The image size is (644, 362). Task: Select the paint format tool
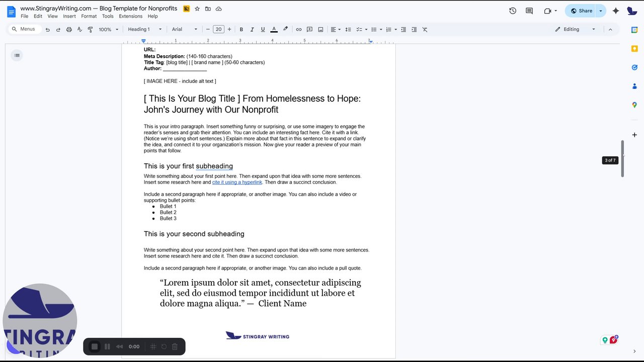point(90,30)
